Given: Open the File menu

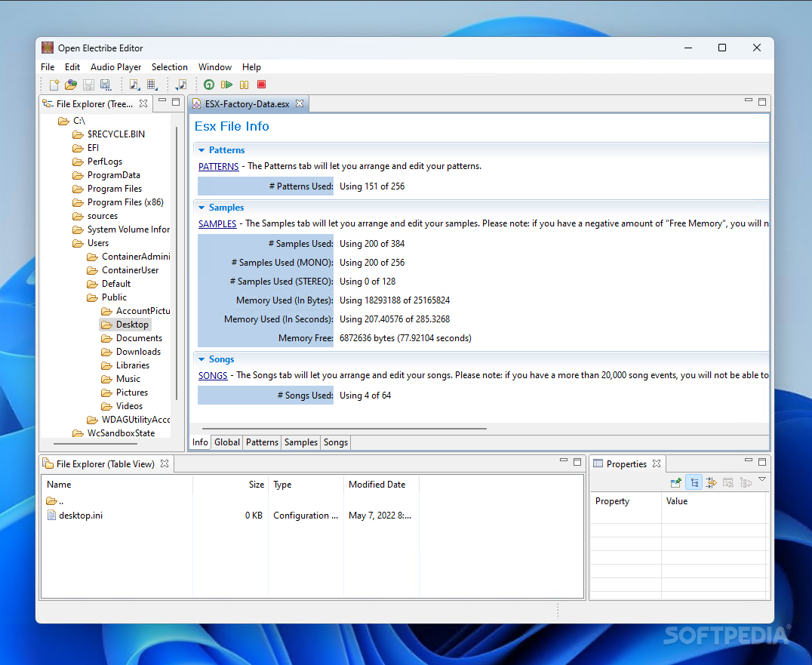Looking at the screenshot, I should pos(48,67).
